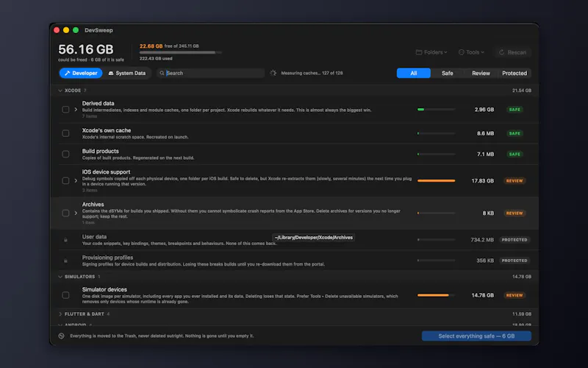The height and width of the screenshot is (368, 588).
Task: Open the Tools dropdown menu
Action: [471, 52]
